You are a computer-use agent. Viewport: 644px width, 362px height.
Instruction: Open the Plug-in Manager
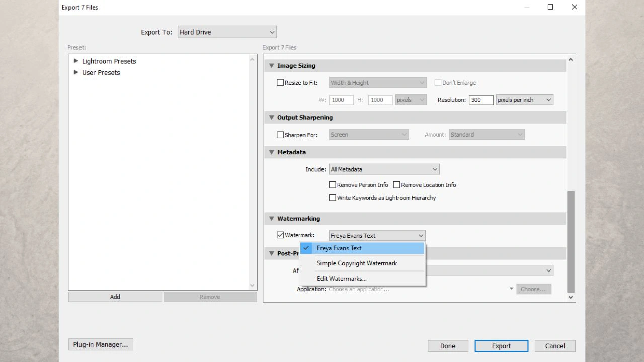pyautogui.click(x=101, y=344)
